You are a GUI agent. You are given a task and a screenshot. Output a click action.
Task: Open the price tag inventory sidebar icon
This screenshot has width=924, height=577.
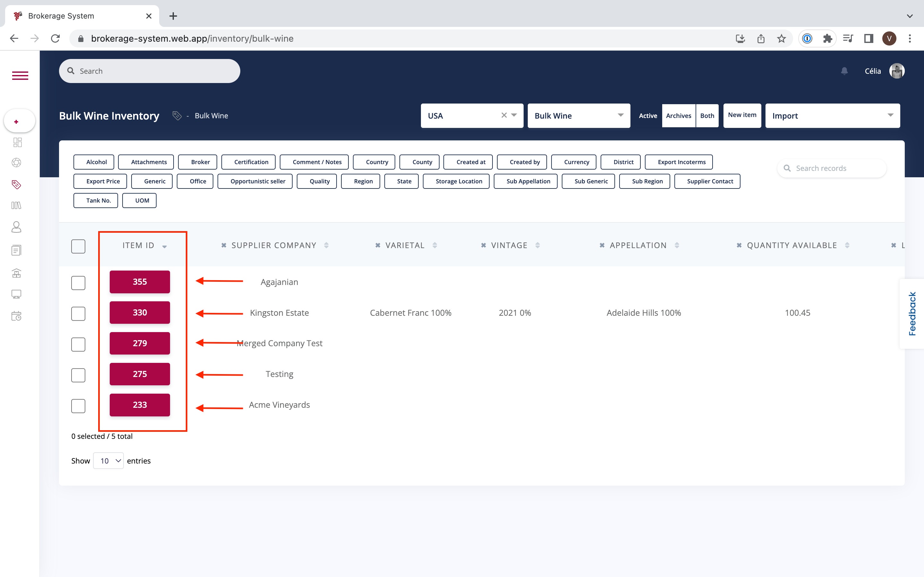tap(16, 185)
